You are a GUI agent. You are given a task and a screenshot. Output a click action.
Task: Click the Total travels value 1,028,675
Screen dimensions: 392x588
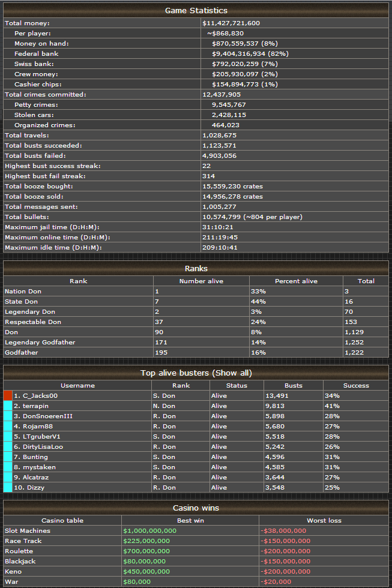point(220,135)
